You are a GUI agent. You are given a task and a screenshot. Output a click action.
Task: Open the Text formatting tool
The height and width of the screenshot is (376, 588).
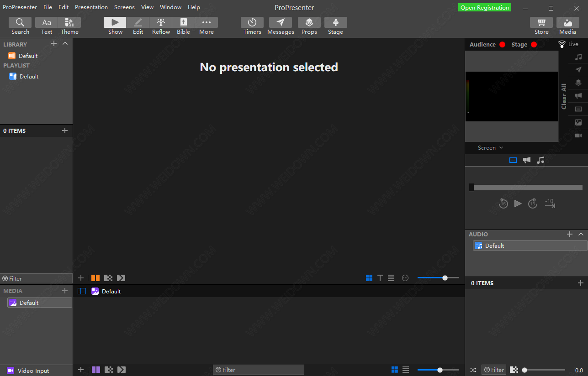[47, 26]
